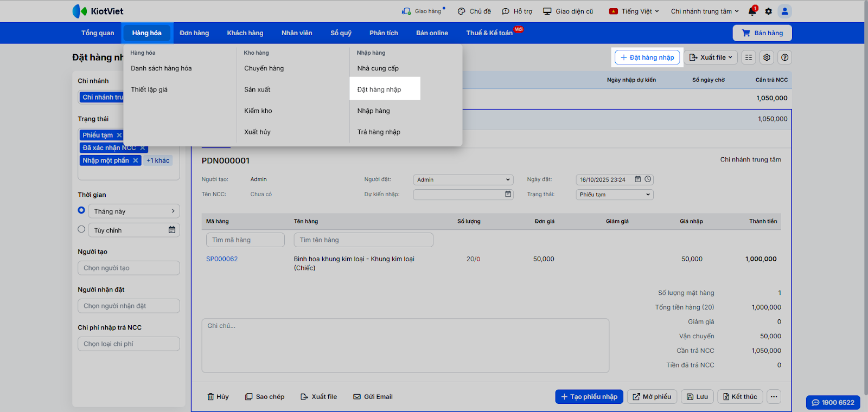Image resolution: width=868 pixels, height=412 pixels.
Task: Click the help question mark icon
Action: tap(784, 57)
